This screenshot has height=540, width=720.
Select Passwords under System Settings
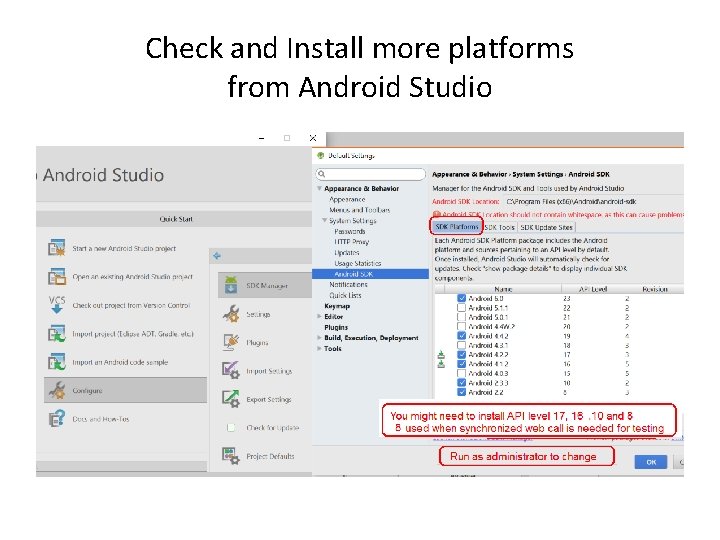click(350, 231)
